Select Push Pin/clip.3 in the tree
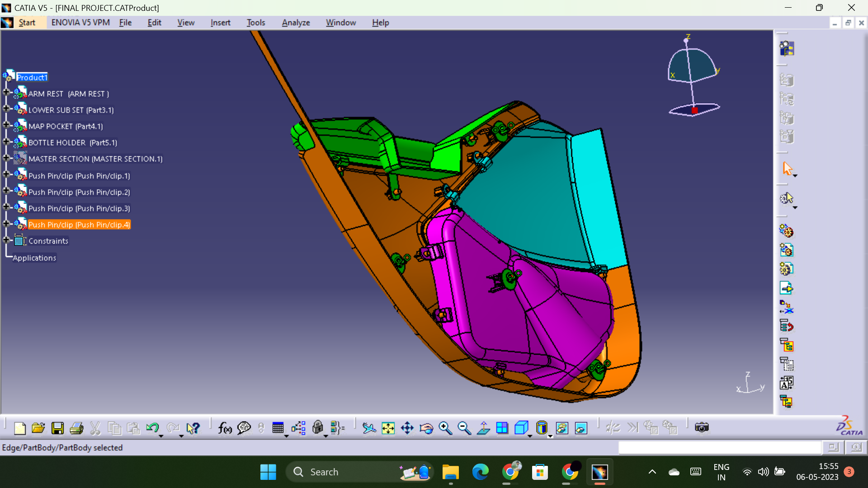 [79, 208]
